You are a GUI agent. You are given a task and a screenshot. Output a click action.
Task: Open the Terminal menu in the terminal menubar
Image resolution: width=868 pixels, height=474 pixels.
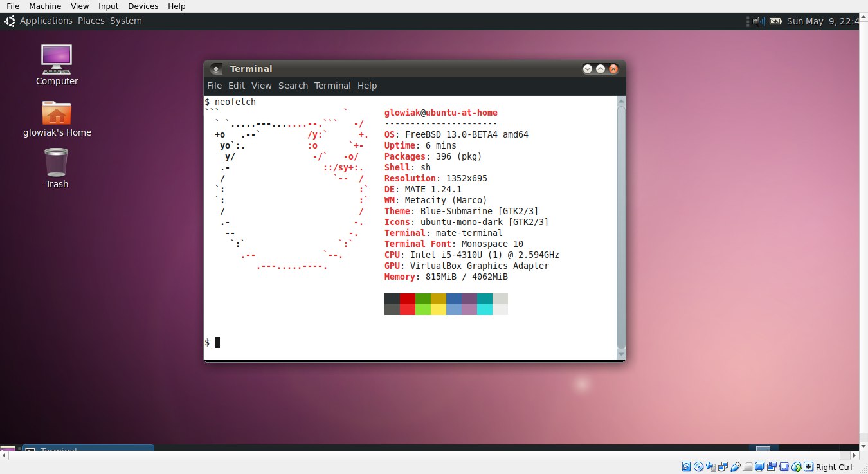pos(332,86)
